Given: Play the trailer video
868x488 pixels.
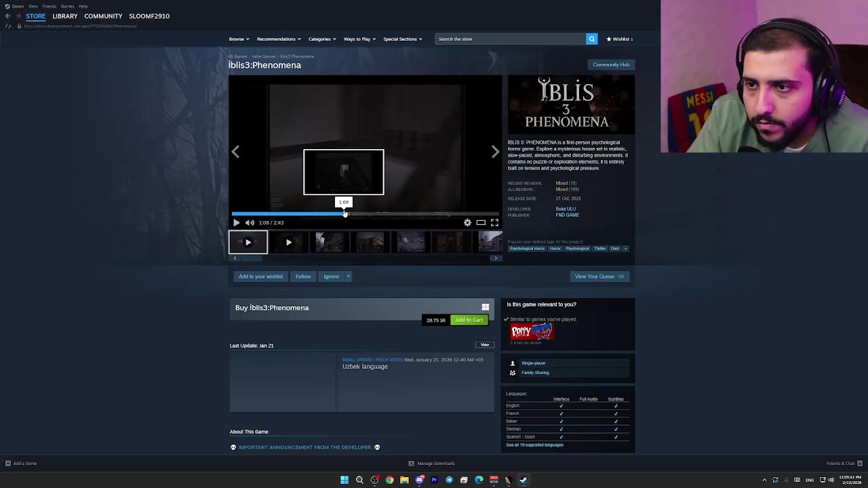Looking at the screenshot, I should pos(236,222).
